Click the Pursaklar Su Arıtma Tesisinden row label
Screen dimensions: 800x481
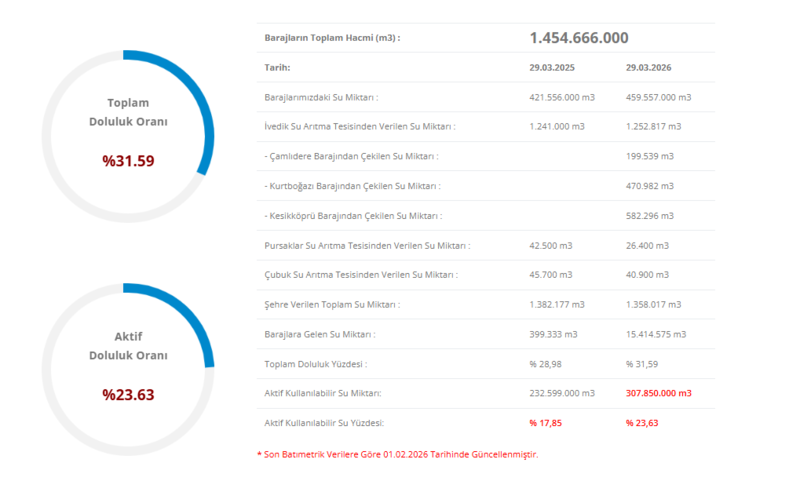coord(367,245)
